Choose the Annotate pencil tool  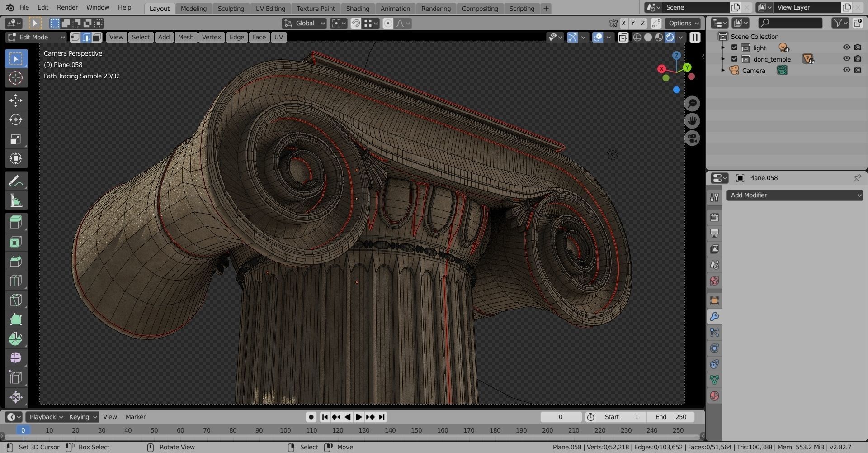tap(16, 181)
